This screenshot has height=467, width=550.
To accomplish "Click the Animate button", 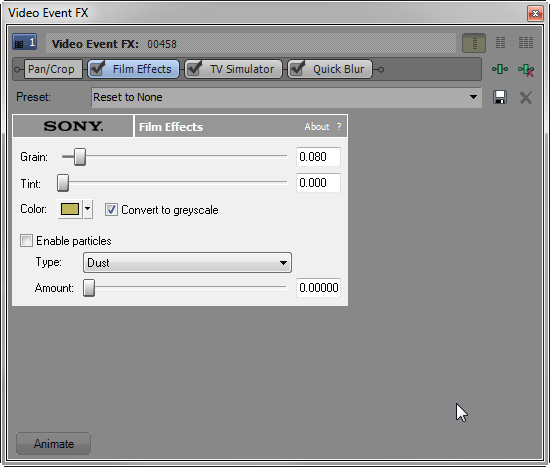I will tap(54, 444).
